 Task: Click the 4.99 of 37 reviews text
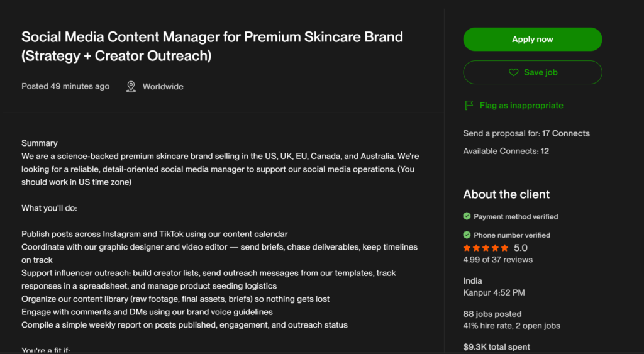(498, 260)
